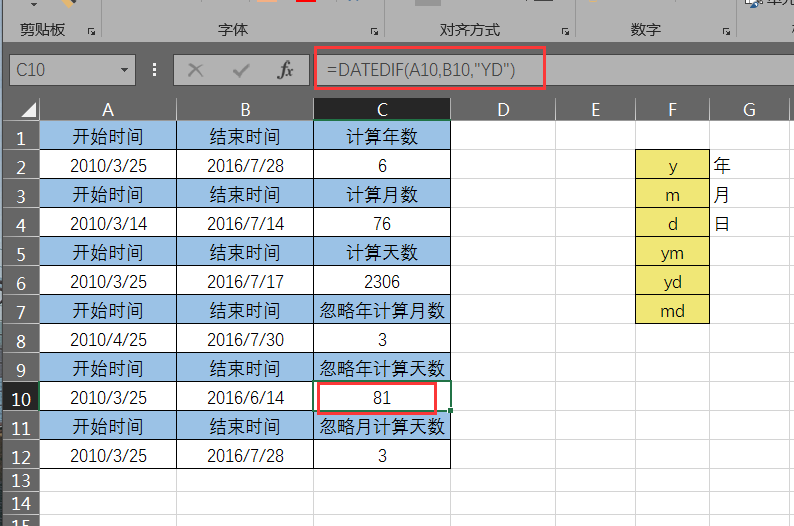Viewport: 794px width, 526px height.
Task: Select row 6 header
Action: click(21, 283)
